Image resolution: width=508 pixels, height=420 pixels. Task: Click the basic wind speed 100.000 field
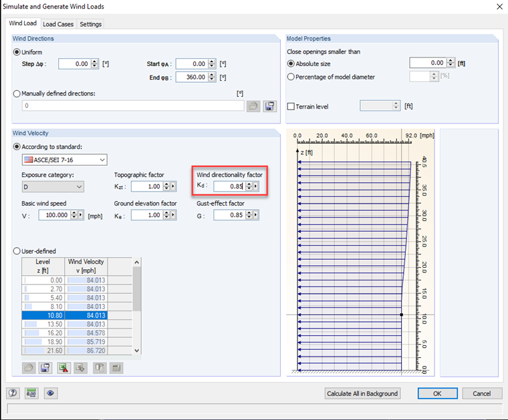tap(54, 215)
